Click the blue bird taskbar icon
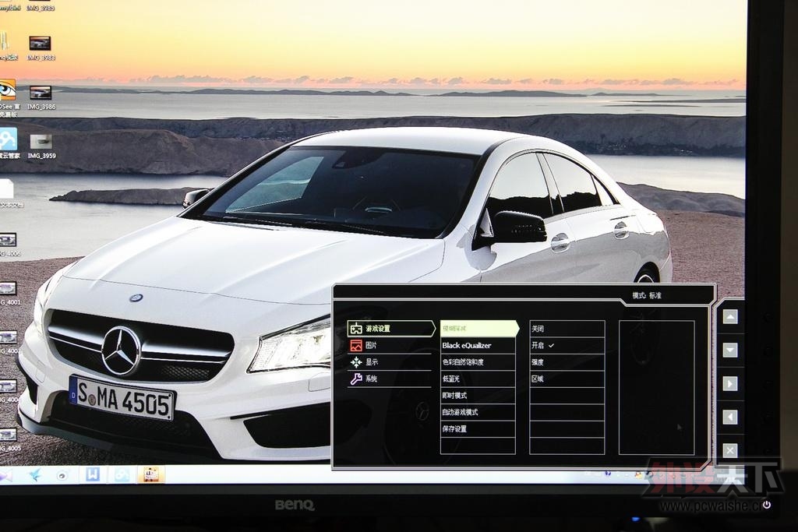The width and height of the screenshot is (798, 532). 36,476
